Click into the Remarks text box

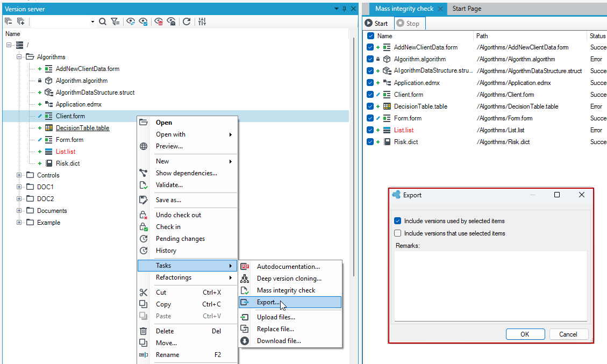click(x=490, y=286)
